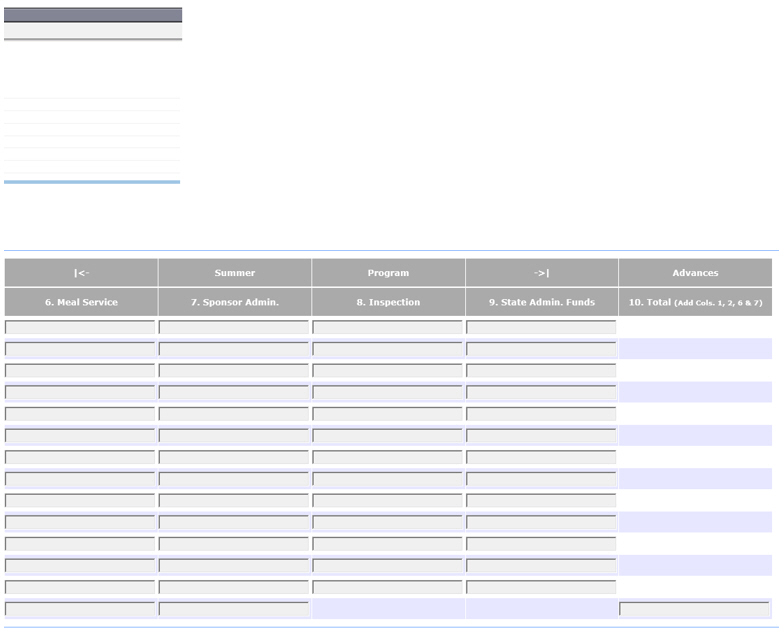Screen dimensions: 784x633
Task: Select the third row Meal Service field
Action: [80, 370]
